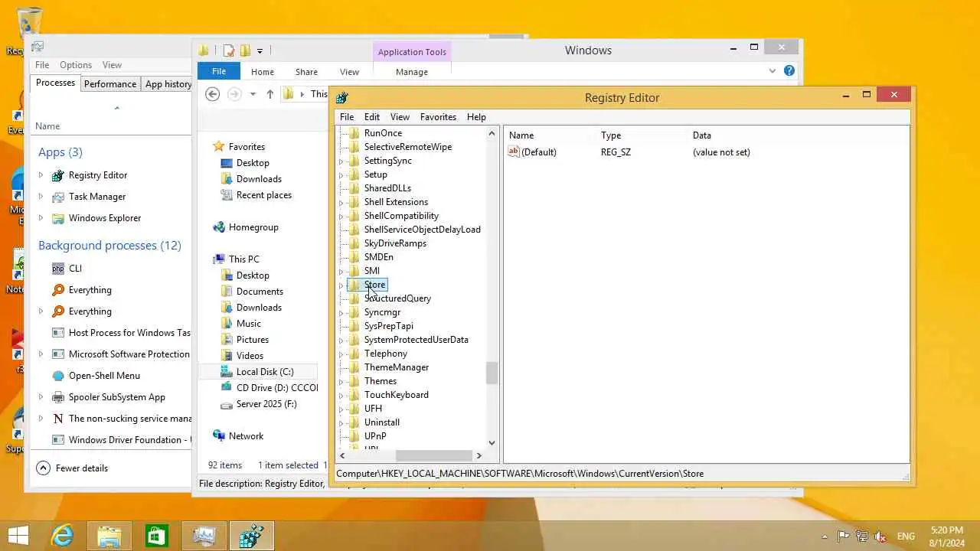Click the Spooler SubSystem App printer icon
The image size is (980, 551).
(58, 397)
